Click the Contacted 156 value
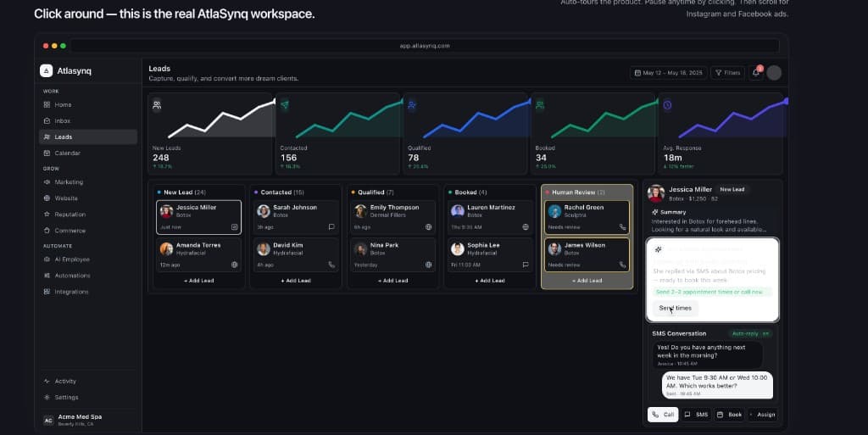 click(x=288, y=158)
